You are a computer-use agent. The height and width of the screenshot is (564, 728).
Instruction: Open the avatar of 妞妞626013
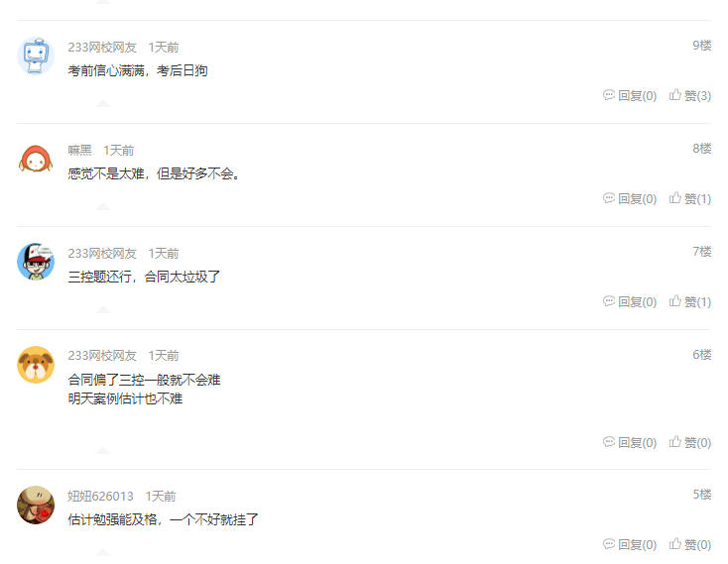(36, 506)
